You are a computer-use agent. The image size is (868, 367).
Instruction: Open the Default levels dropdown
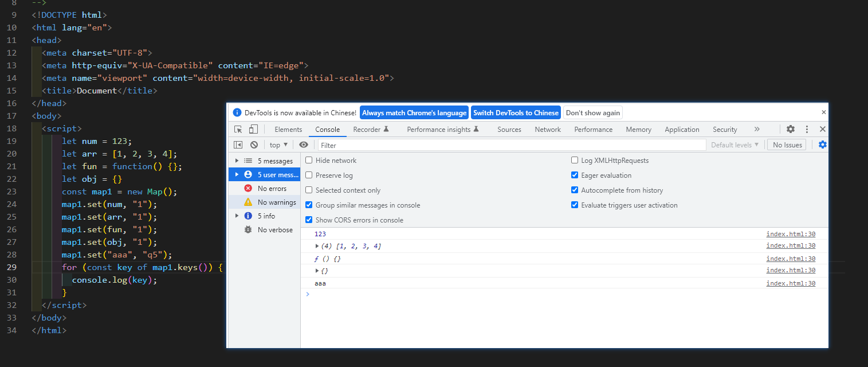click(x=735, y=145)
